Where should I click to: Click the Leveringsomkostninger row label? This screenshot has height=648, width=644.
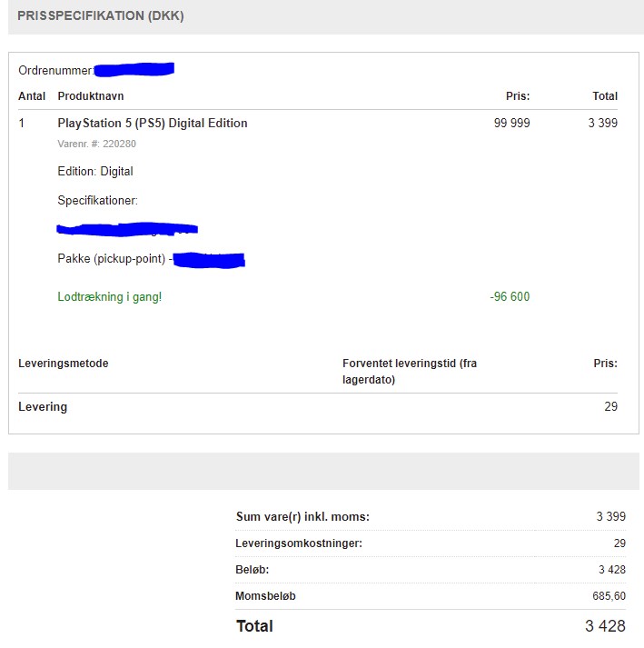pos(299,543)
